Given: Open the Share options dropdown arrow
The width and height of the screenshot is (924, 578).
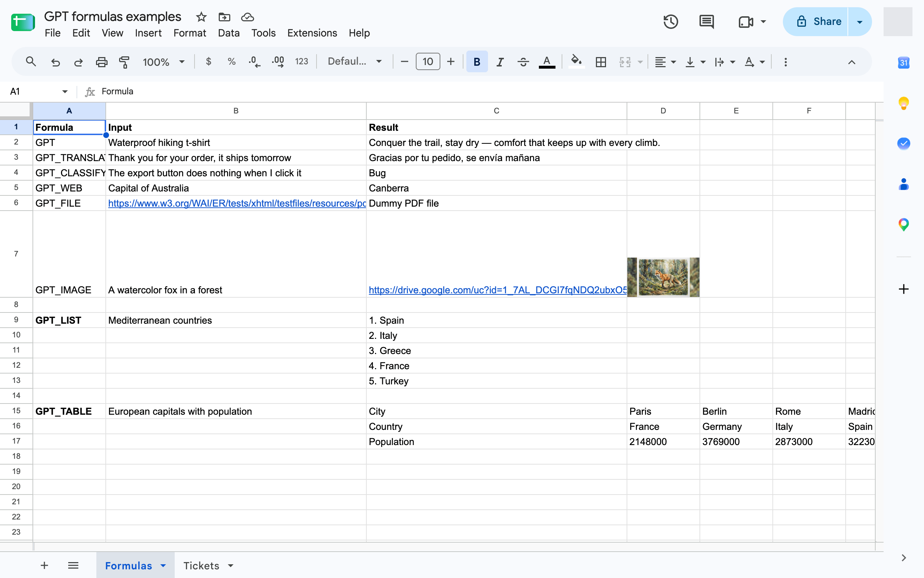Looking at the screenshot, I should click(860, 22).
